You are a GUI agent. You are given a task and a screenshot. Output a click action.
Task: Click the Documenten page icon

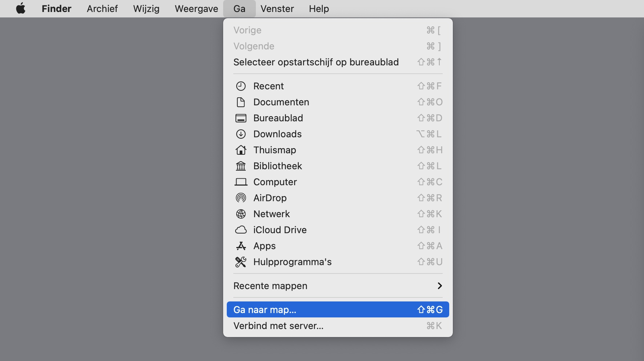pyautogui.click(x=241, y=102)
